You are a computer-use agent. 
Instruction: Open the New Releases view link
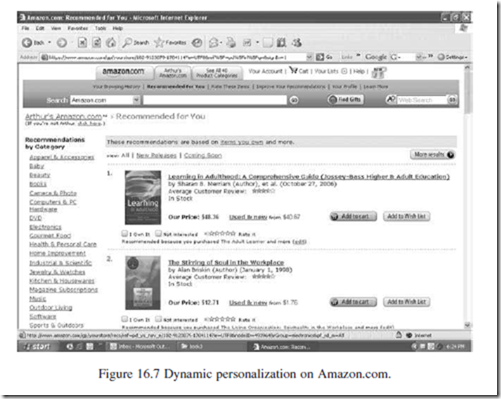[x=156, y=155]
